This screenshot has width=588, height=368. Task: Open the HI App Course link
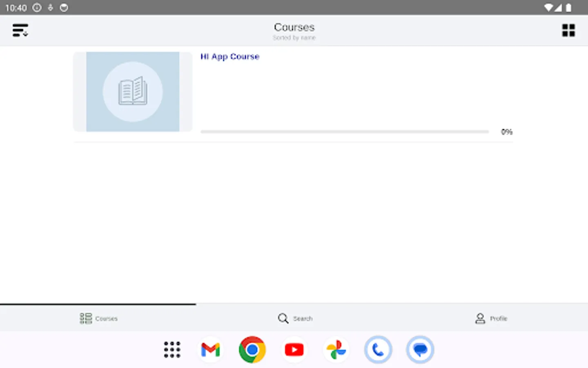click(230, 56)
